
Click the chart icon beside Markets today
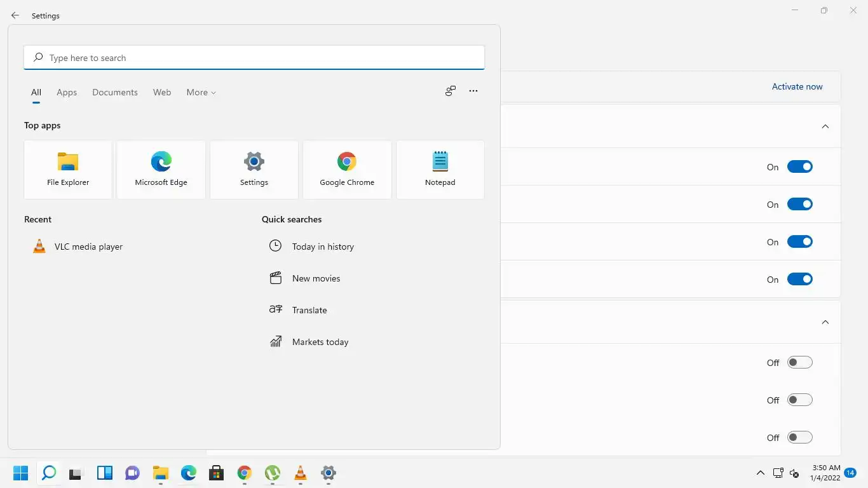click(x=275, y=341)
